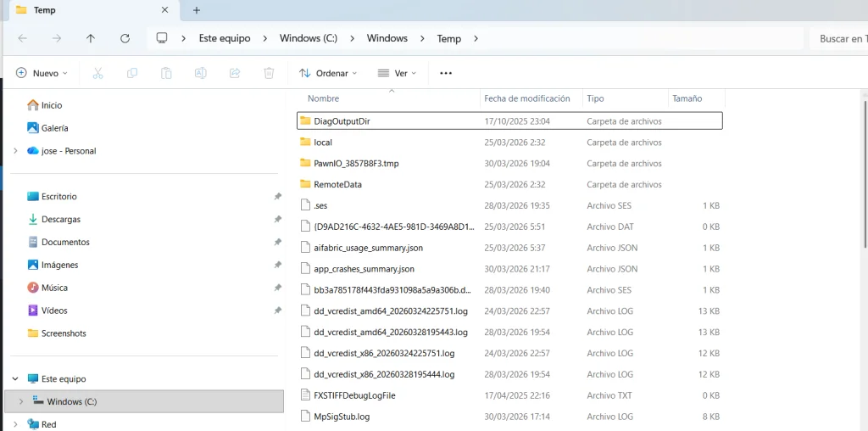Go forward with the right arrow button
Screen dimensions: 868x431
coord(57,38)
